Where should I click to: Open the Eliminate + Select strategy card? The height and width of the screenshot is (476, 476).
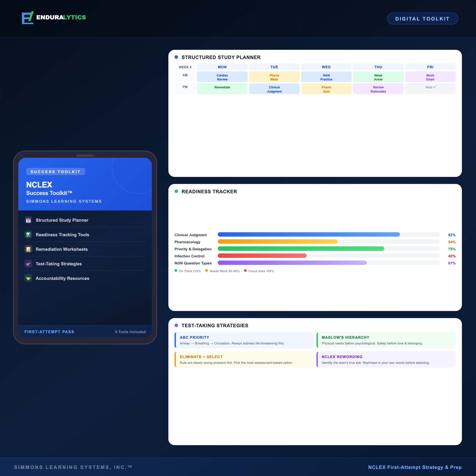(x=244, y=359)
